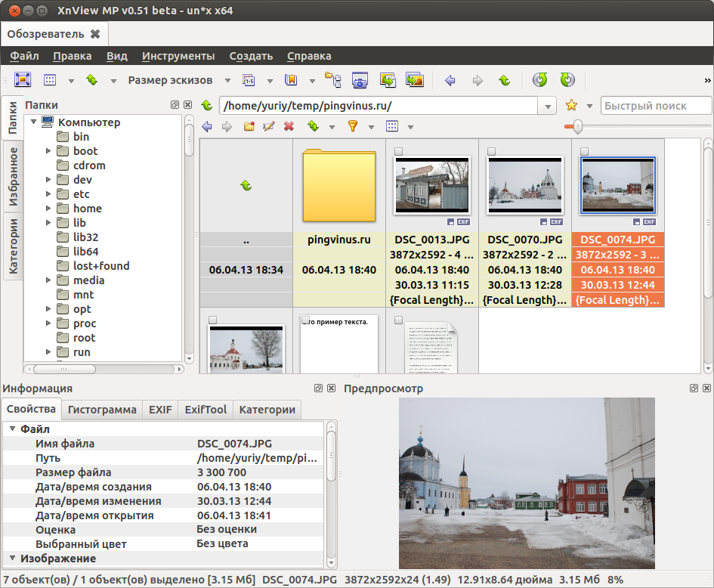Switch to the Гистограмма tab
This screenshot has width=714, height=588.
(102, 410)
